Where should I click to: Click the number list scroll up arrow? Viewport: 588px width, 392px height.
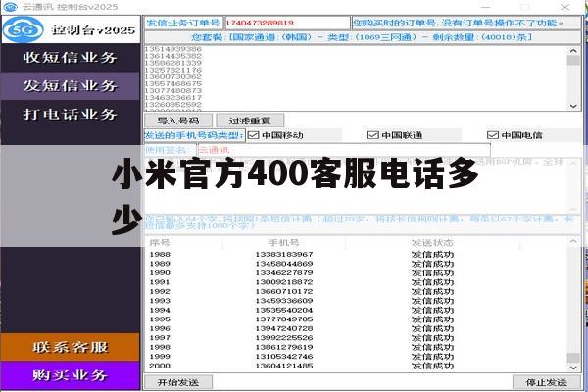573,51
